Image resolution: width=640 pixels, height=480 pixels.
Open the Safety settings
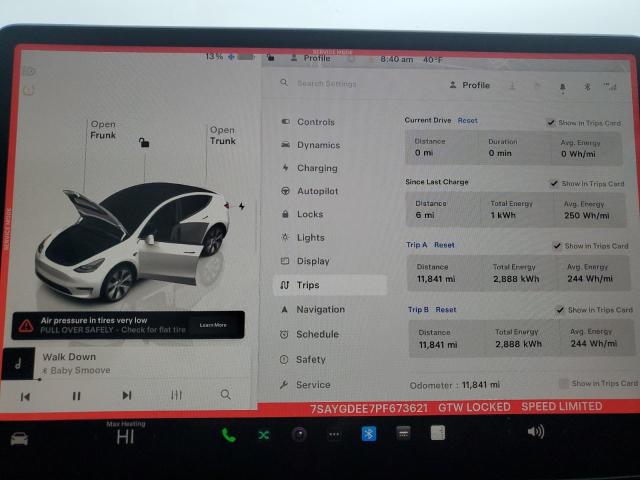pos(310,360)
